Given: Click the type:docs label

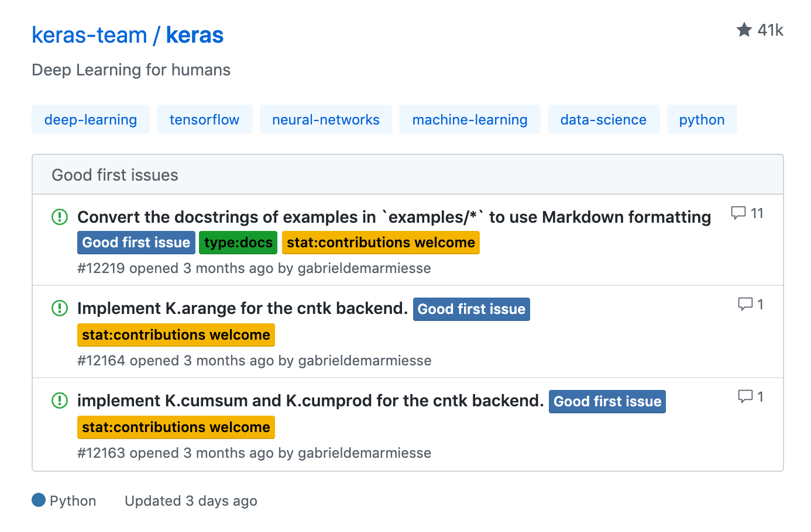Looking at the screenshot, I should (238, 243).
